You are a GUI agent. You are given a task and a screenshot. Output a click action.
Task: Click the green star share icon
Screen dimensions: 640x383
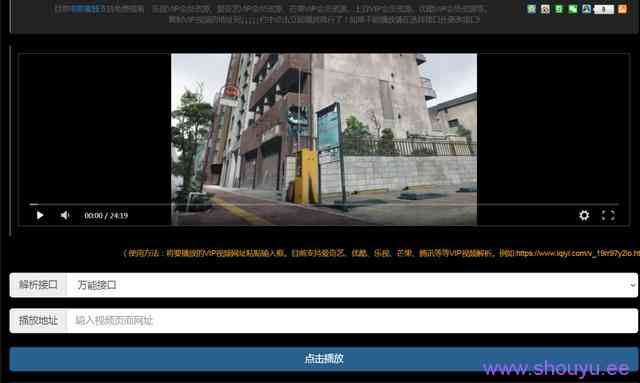(531, 9)
